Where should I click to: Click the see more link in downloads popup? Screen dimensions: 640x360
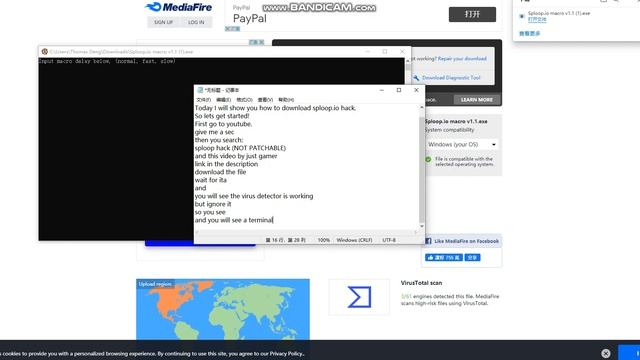529,33
